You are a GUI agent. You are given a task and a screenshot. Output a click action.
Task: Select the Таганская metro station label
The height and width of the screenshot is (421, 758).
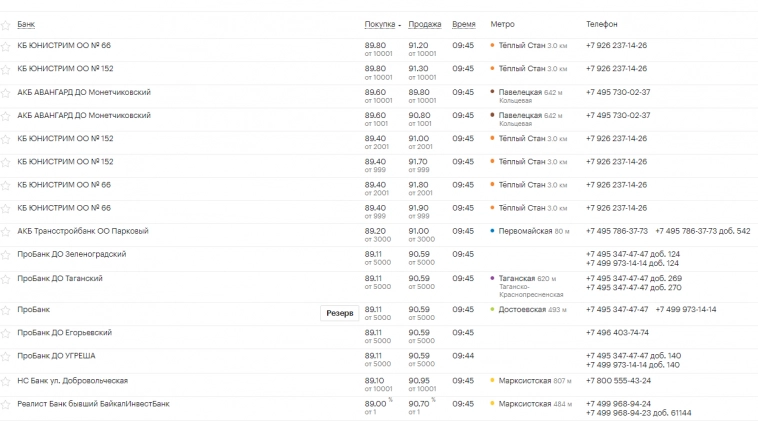[517, 278]
